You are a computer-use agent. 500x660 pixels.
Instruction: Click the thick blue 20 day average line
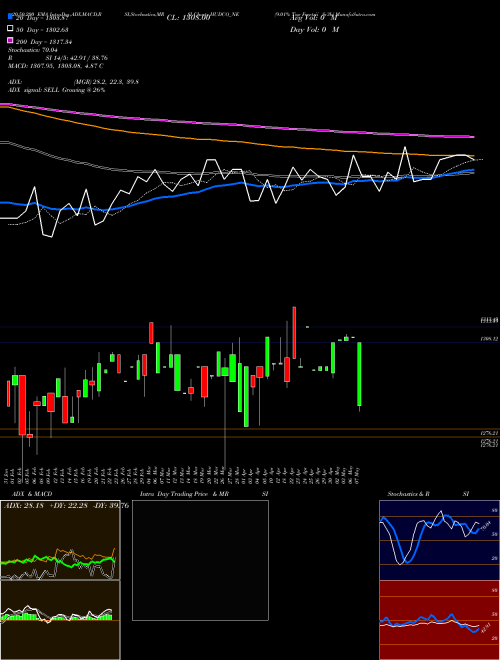point(236,184)
